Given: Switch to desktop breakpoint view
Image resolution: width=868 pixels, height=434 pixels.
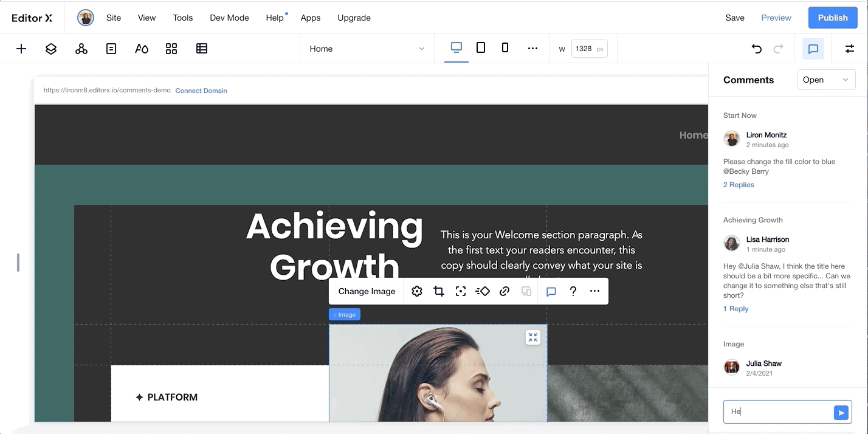Looking at the screenshot, I should tap(456, 47).
